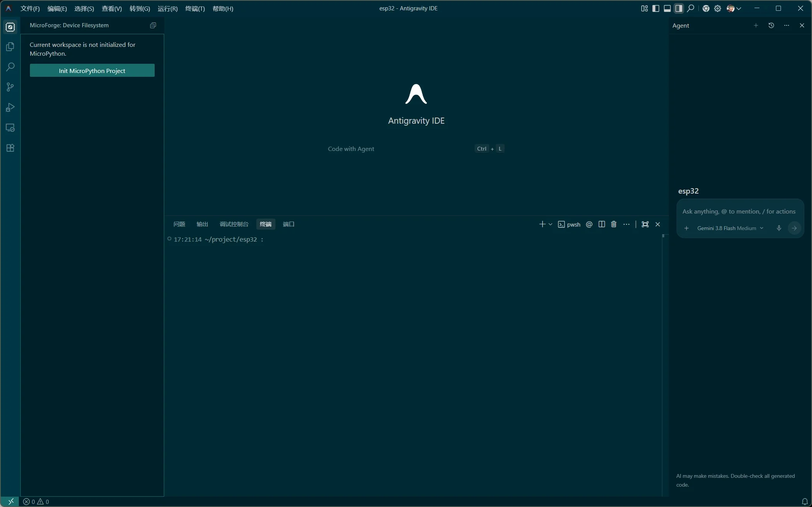Open the 编辑(E) menu
The width and height of the screenshot is (812, 507).
(57, 8)
